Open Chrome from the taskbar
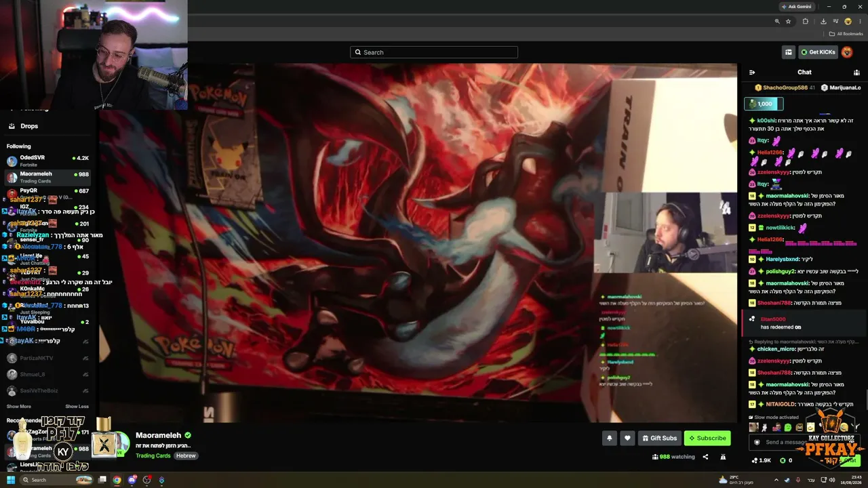The height and width of the screenshot is (488, 868). coord(117,480)
